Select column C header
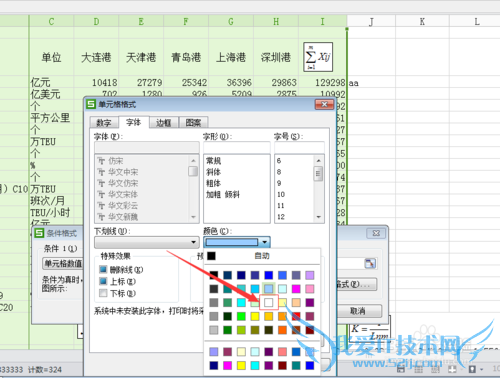Screen dimensions: 500x378 click(x=51, y=22)
